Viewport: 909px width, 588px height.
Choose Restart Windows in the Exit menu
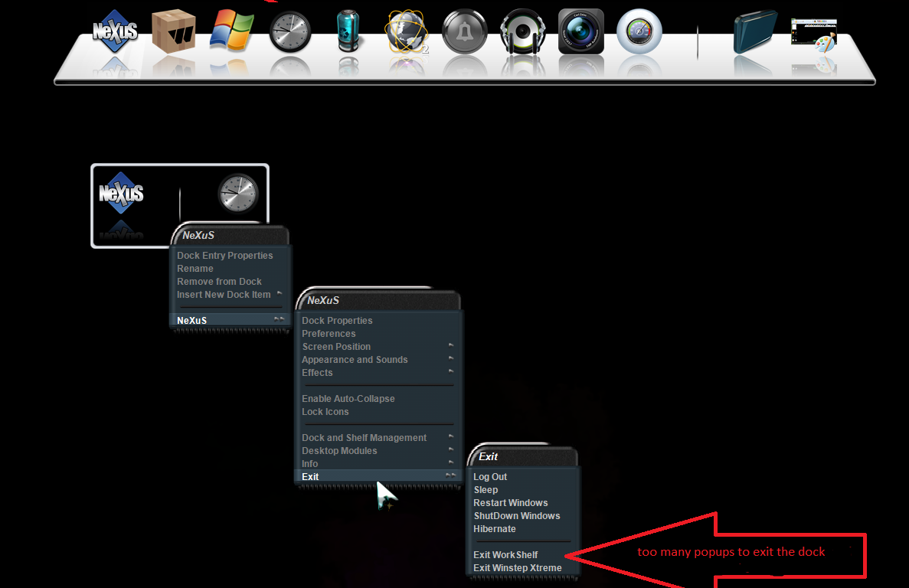coord(511,503)
